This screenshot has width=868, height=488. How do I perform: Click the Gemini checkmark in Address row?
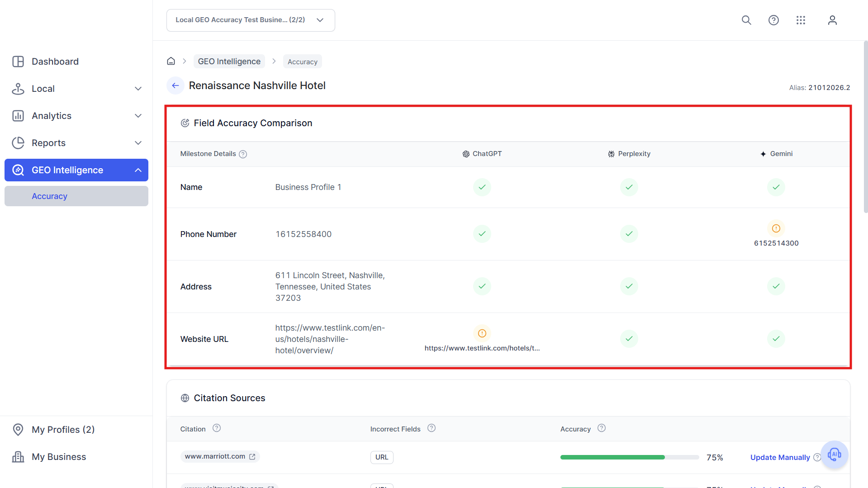[776, 286]
